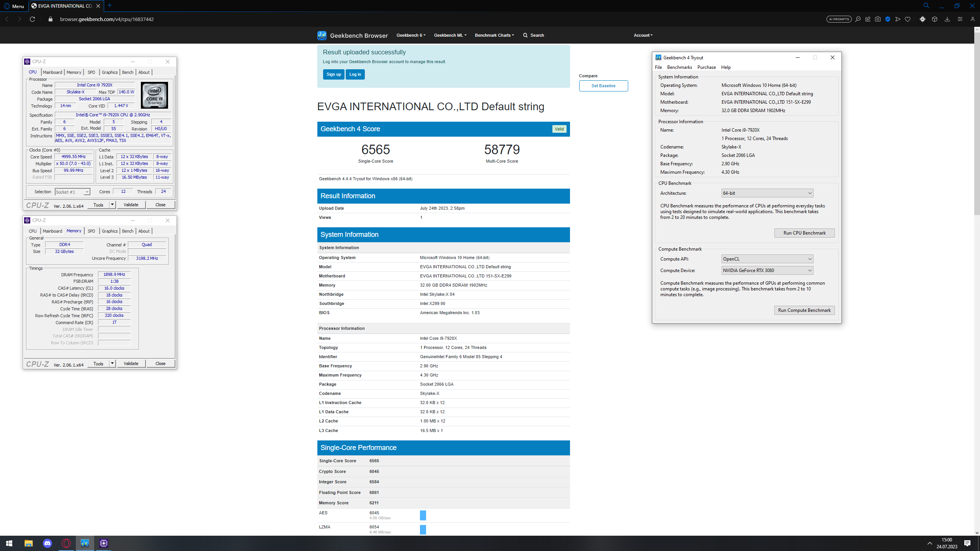Go back to previous page
This screenshot has height=551, width=980.
(x=7, y=19)
